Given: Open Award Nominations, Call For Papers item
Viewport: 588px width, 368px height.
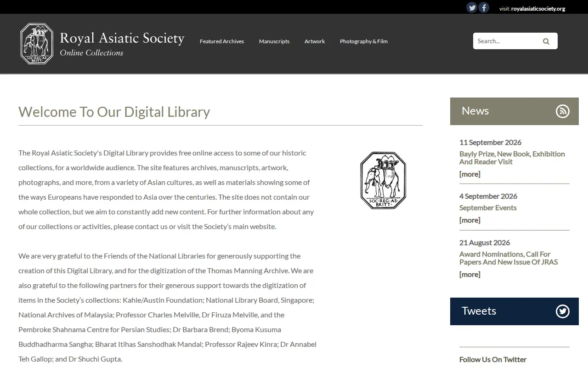Looking at the screenshot, I should coord(509,258).
